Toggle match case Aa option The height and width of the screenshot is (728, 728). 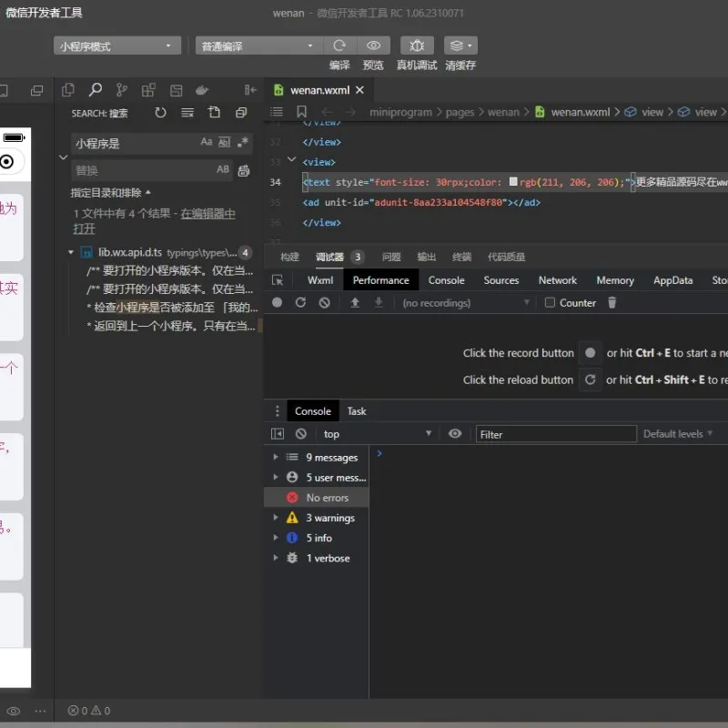coord(207,142)
